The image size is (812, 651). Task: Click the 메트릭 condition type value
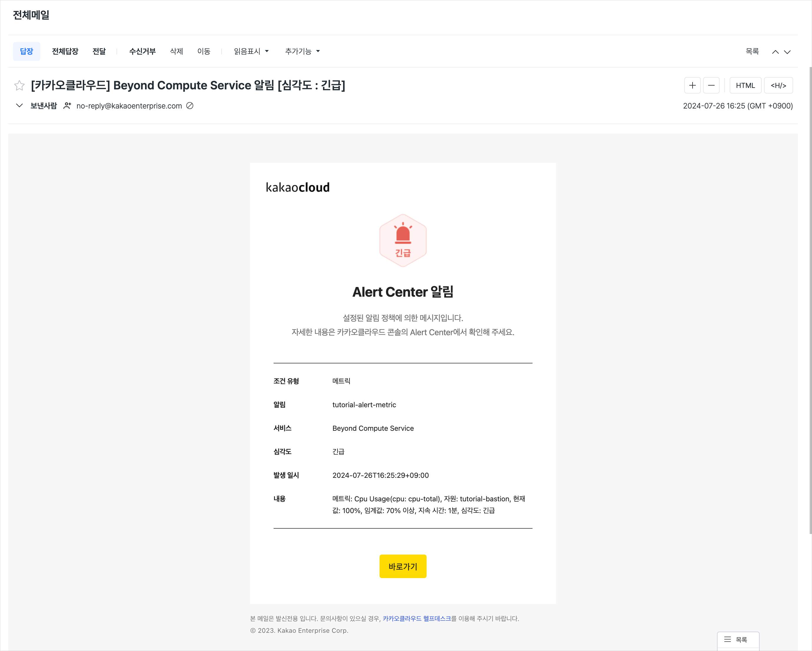click(x=341, y=381)
